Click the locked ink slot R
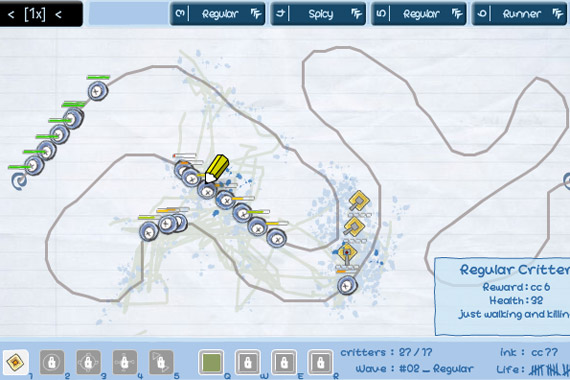The image size is (570, 380). click(x=320, y=362)
